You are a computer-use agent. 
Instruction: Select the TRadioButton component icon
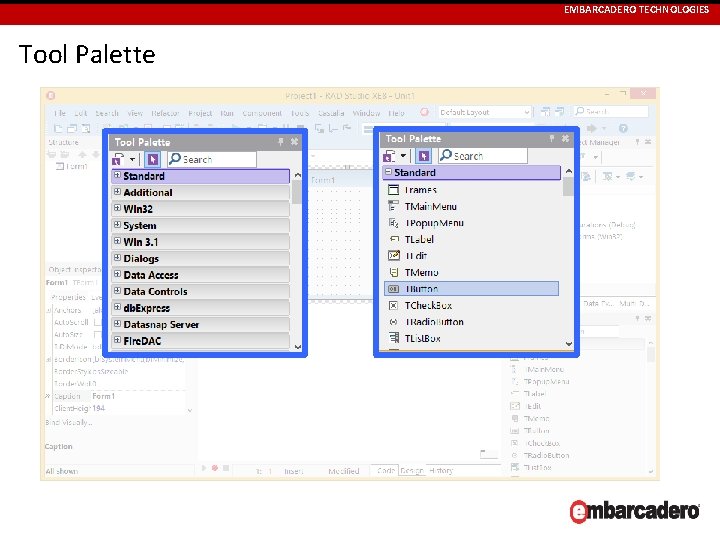[394, 322]
